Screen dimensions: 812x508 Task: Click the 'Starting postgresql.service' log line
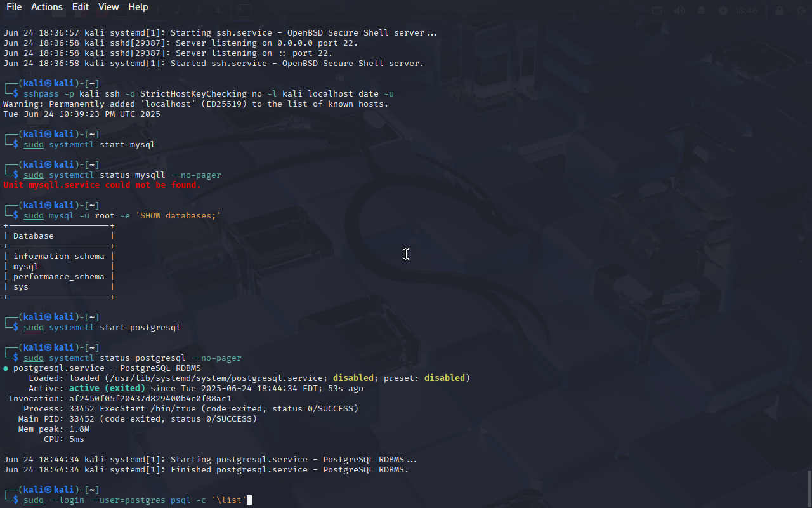point(210,459)
